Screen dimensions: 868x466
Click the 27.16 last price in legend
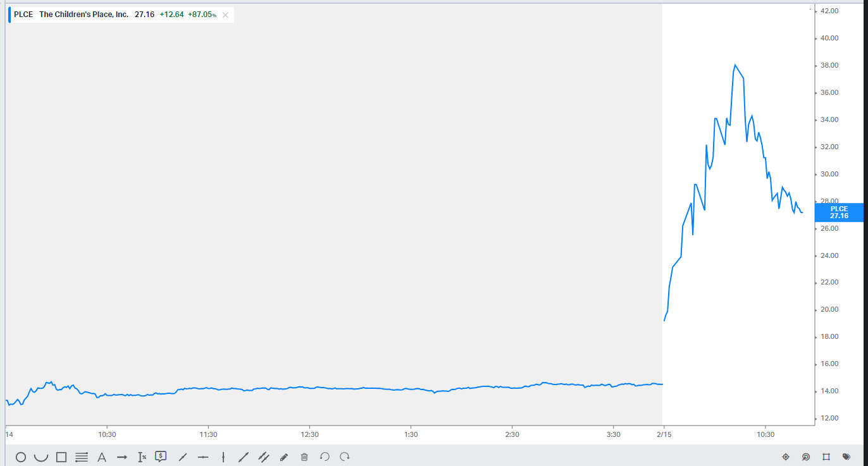(144, 15)
